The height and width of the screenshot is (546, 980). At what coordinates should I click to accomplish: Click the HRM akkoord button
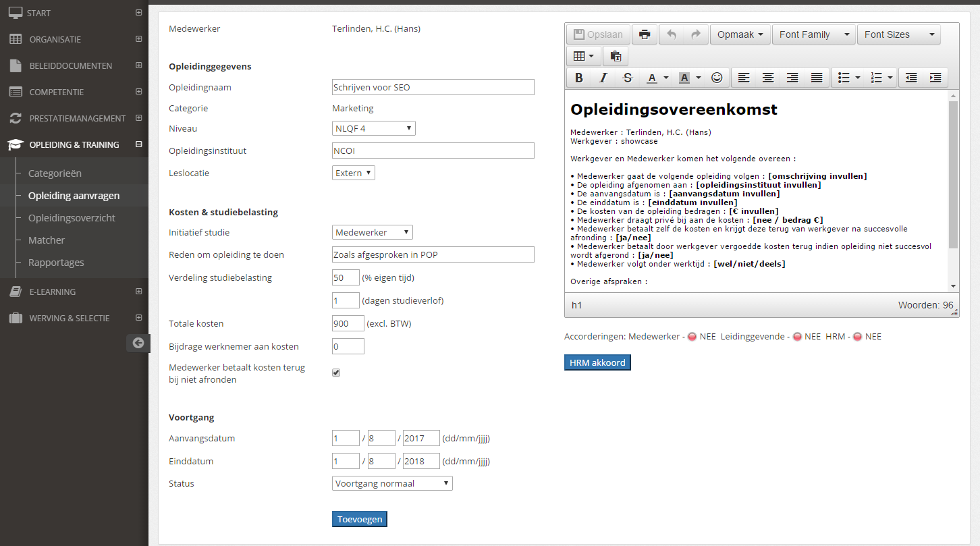[x=597, y=362]
